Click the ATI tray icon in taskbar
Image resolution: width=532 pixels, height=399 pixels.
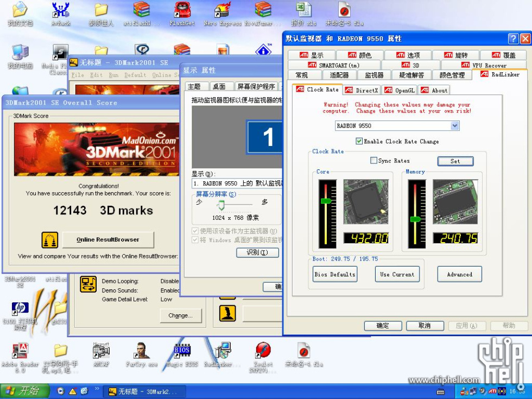(493, 391)
